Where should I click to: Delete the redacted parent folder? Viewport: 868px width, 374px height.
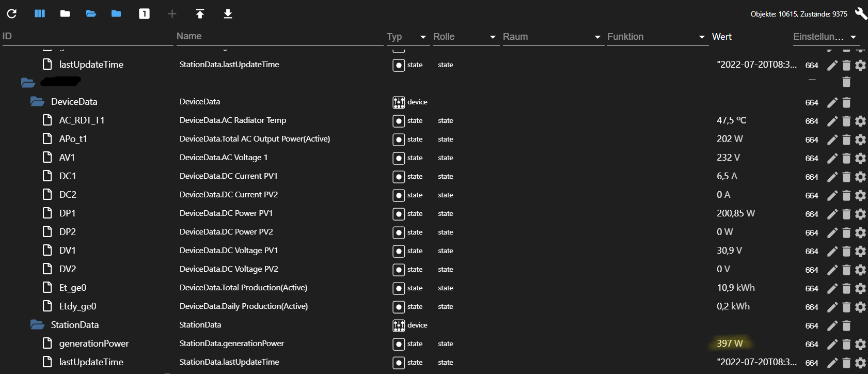pyautogui.click(x=846, y=82)
